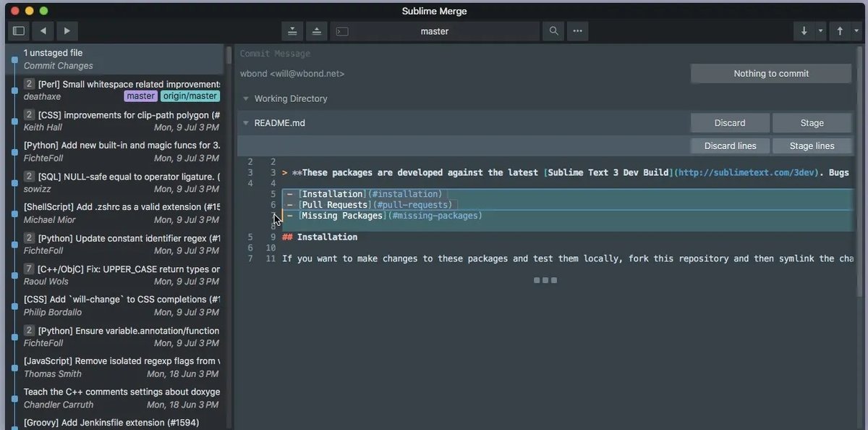The height and width of the screenshot is (430, 868).
Task: Click inside the Commit Message field
Action: (362, 53)
